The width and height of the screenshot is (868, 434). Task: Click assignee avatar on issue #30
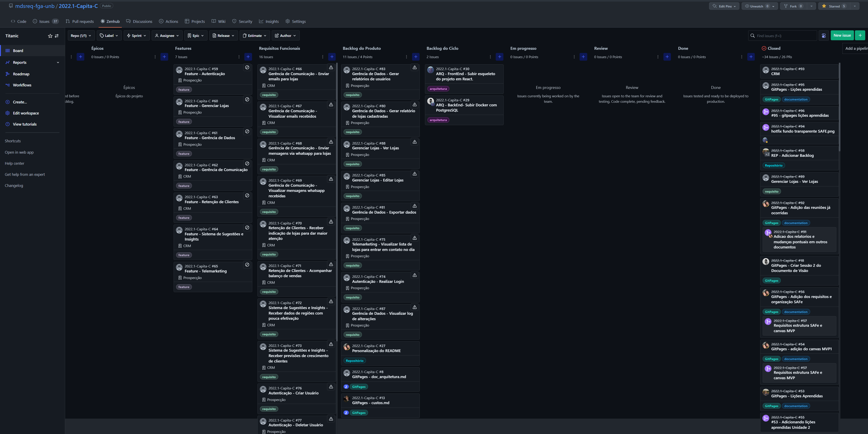click(x=430, y=70)
